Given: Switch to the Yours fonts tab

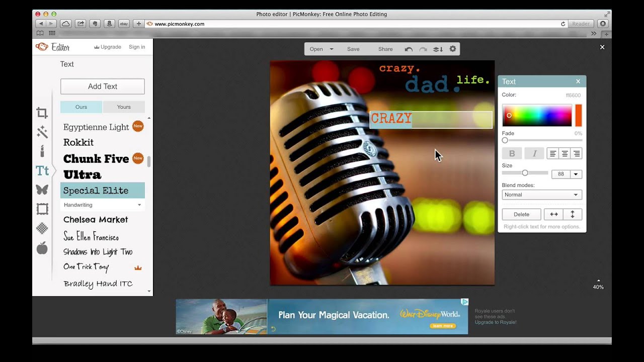Looking at the screenshot, I should click(x=124, y=107).
